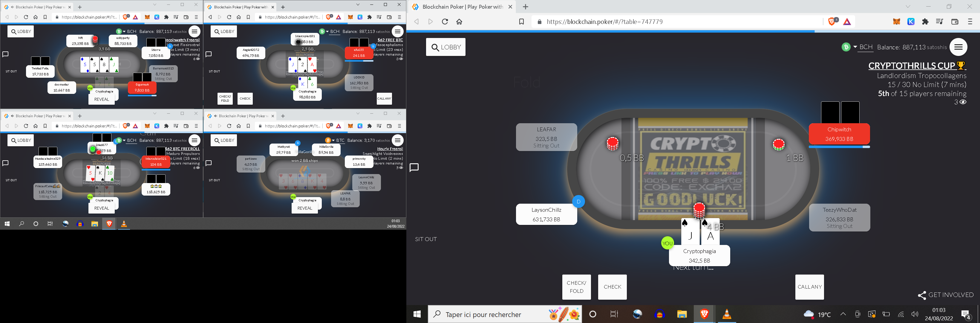Open tab search chevron in $62 FREE BTC window
980x323 pixels.
click(358, 4)
